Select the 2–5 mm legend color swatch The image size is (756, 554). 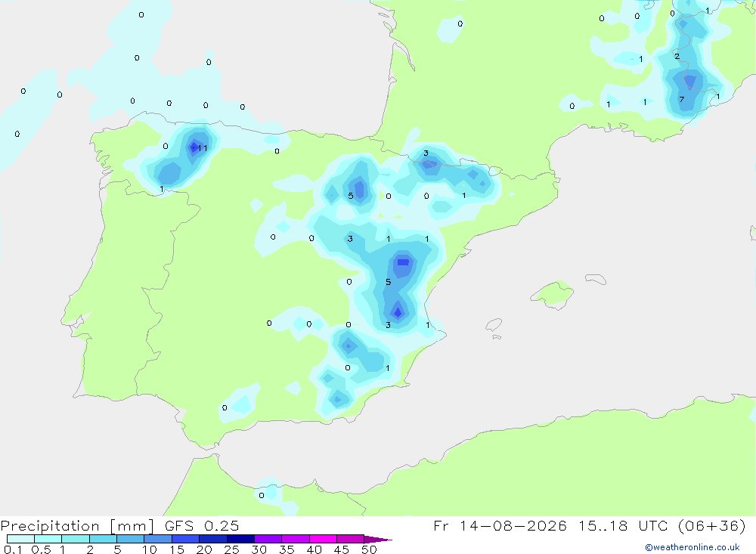(103, 539)
